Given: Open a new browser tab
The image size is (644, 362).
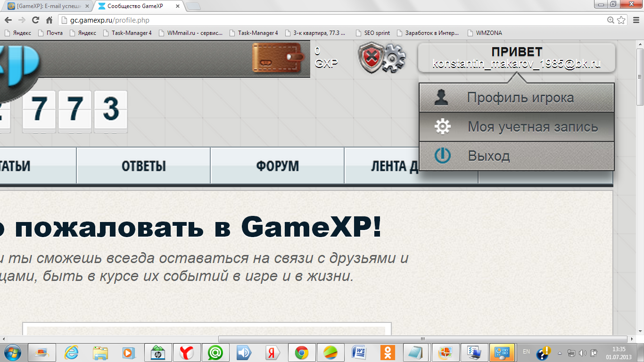Looking at the screenshot, I should (x=193, y=6).
